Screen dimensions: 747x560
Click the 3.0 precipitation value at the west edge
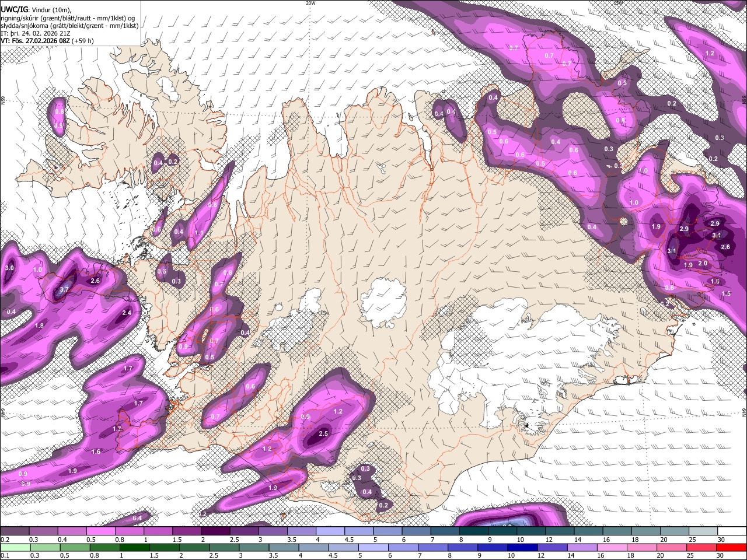(x=9, y=268)
